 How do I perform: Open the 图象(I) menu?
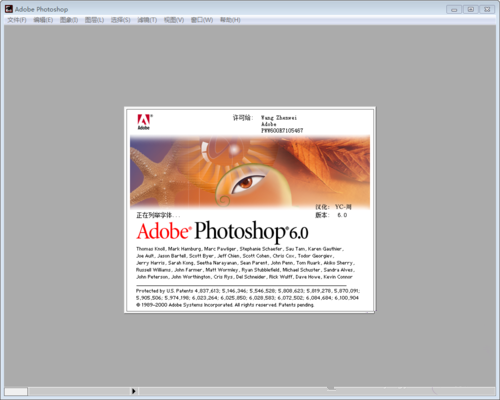pyautogui.click(x=69, y=20)
